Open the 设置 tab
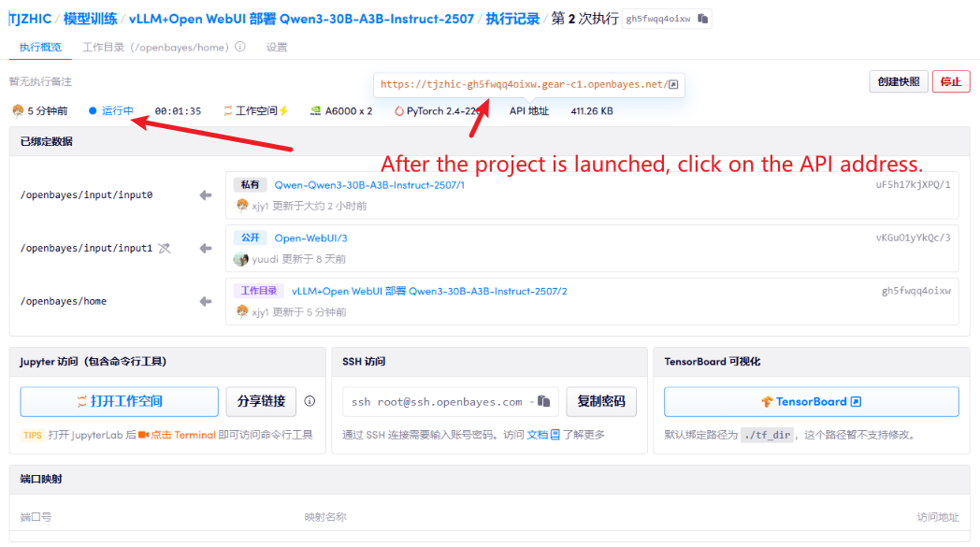Viewport: 980px width, 547px height. pos(277,47)
